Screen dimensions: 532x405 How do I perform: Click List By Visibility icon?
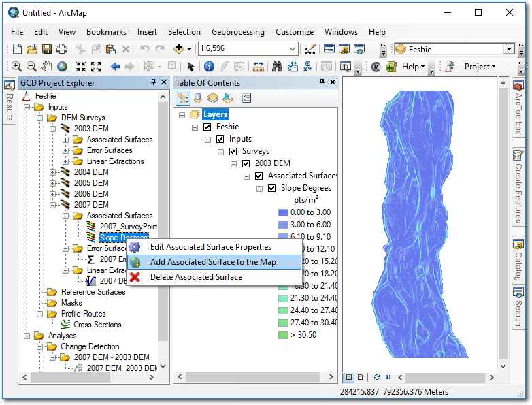(213, 99)
